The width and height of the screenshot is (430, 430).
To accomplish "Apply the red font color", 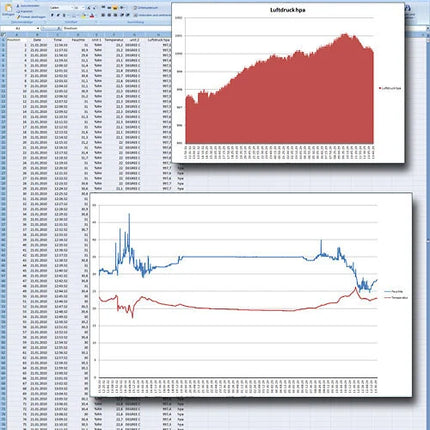I will coord(92,16).
